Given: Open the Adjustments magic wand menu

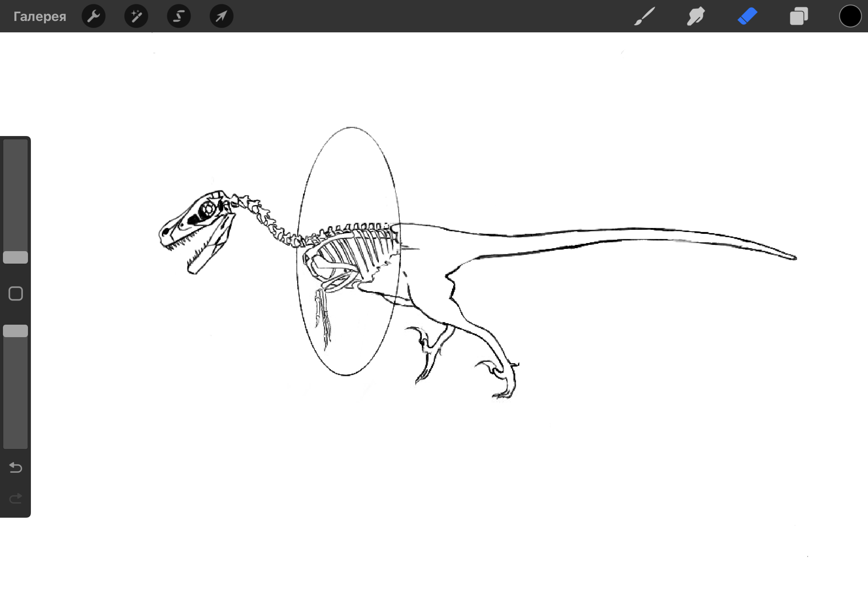Looking at the screenshot, I should pyautogui.click(x=136, y=16).
